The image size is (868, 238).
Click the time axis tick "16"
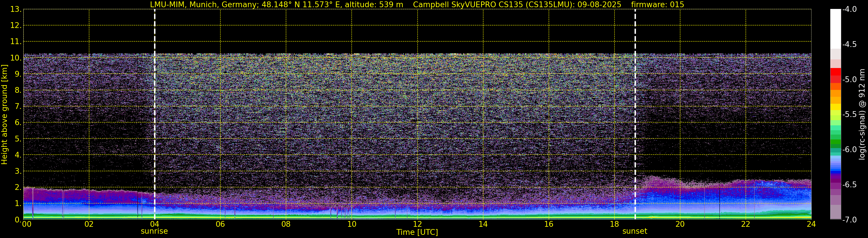[549, 224]
